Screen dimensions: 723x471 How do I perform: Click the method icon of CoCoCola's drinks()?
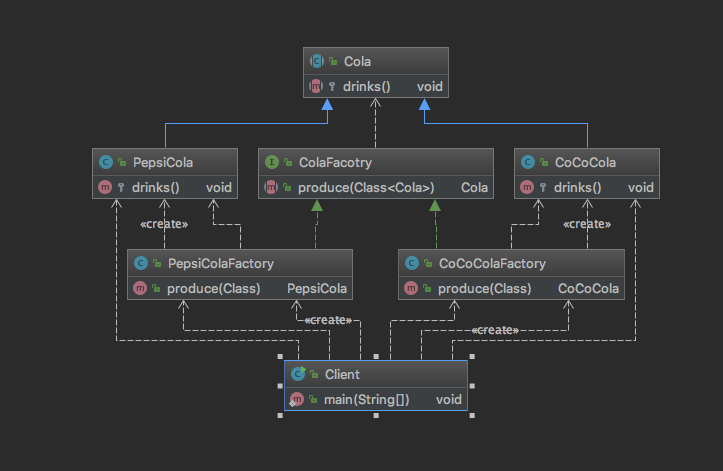pyautogui.click(x=527, y=187)
